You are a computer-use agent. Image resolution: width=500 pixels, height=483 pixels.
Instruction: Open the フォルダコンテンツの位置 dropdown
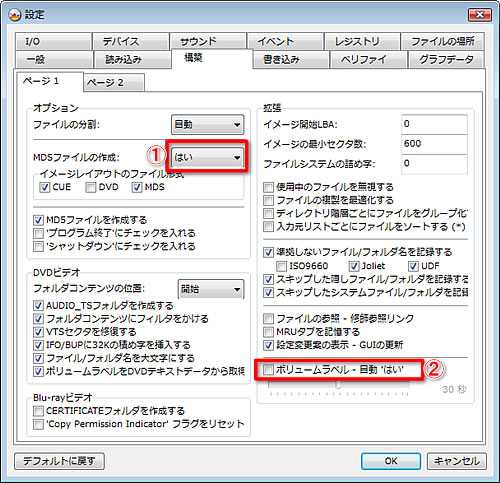pos(211,289)
